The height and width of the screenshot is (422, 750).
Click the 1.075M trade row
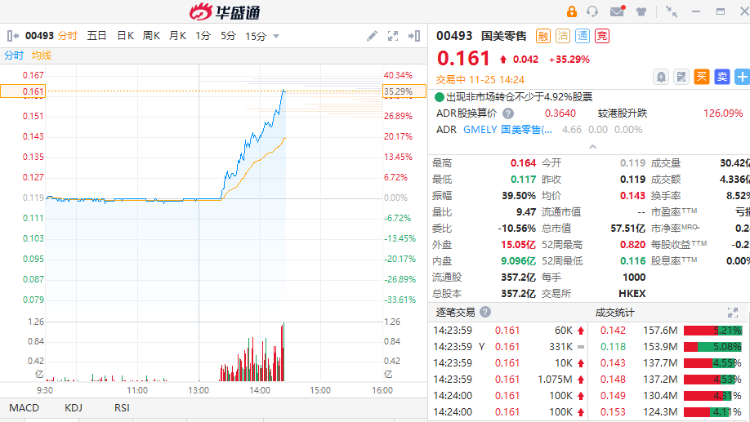click(508, 379)
